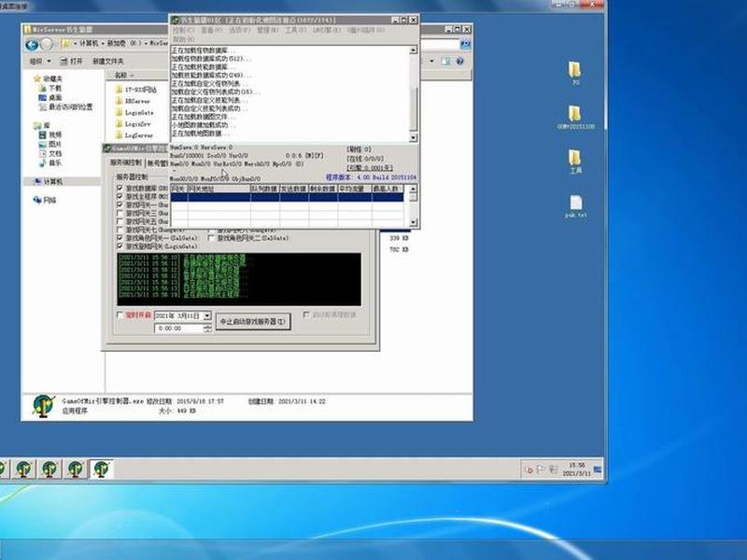Open the 音乐 library

[50, 162]
